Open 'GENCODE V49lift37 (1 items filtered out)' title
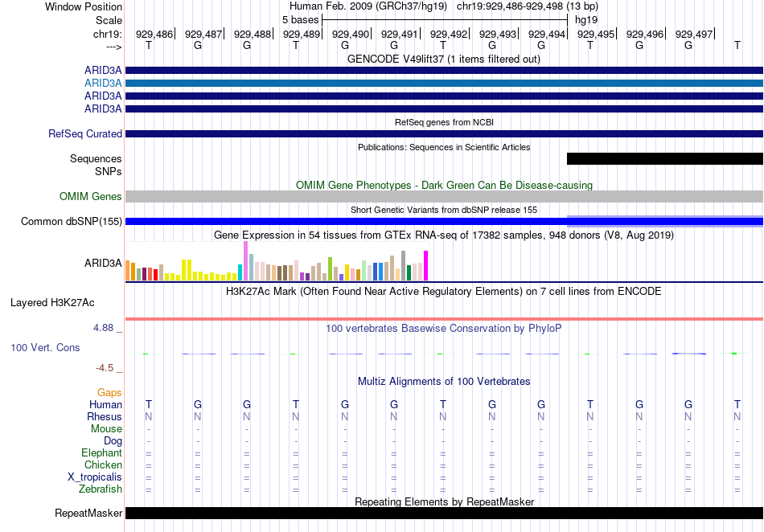 coord(444,59)
